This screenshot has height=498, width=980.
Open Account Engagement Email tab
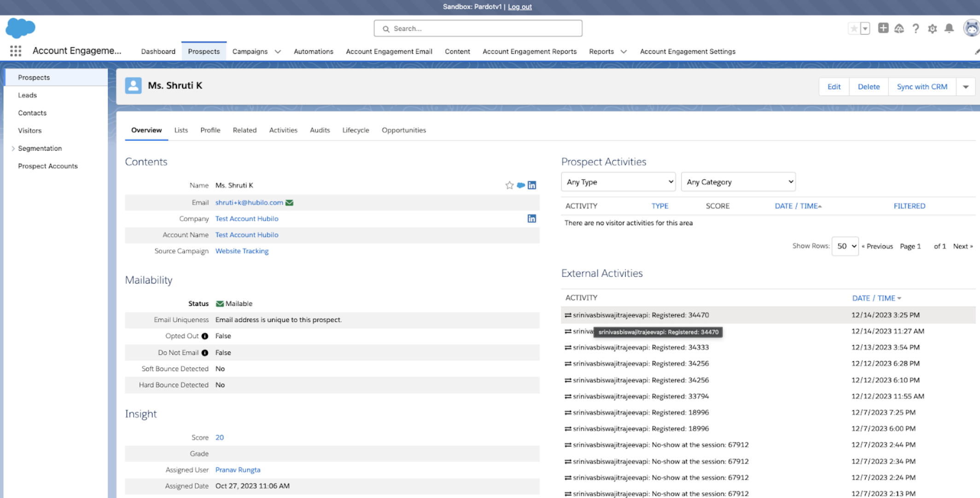pos(389,52)
